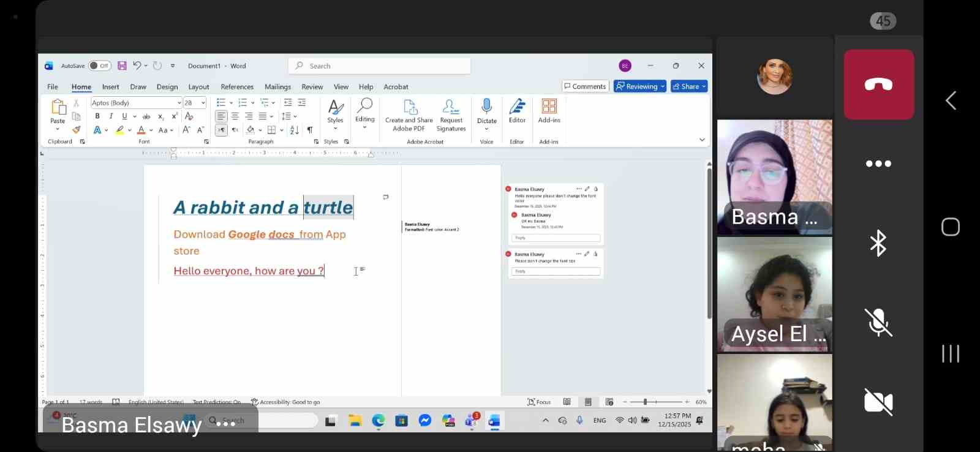Toggle Bold formatting
Image resolution: width=980 pixels, height=452 pixels.
pos(97,116)
